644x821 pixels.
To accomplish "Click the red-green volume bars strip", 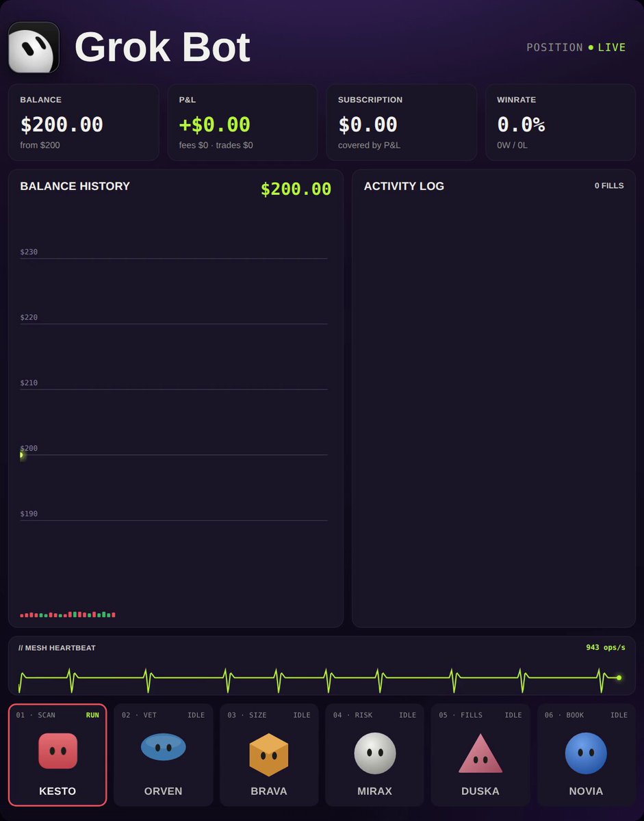I will [68, 614].
